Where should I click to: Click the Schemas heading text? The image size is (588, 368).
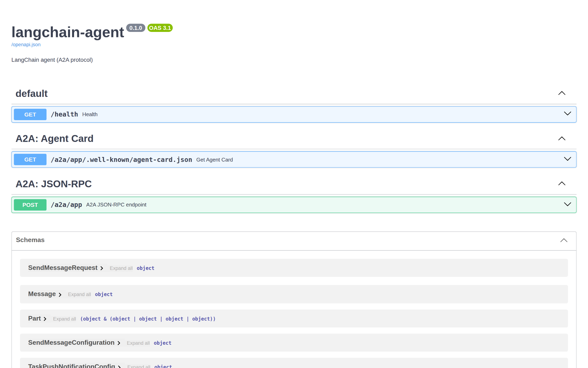pyautogui.click(x=30, y=240)
